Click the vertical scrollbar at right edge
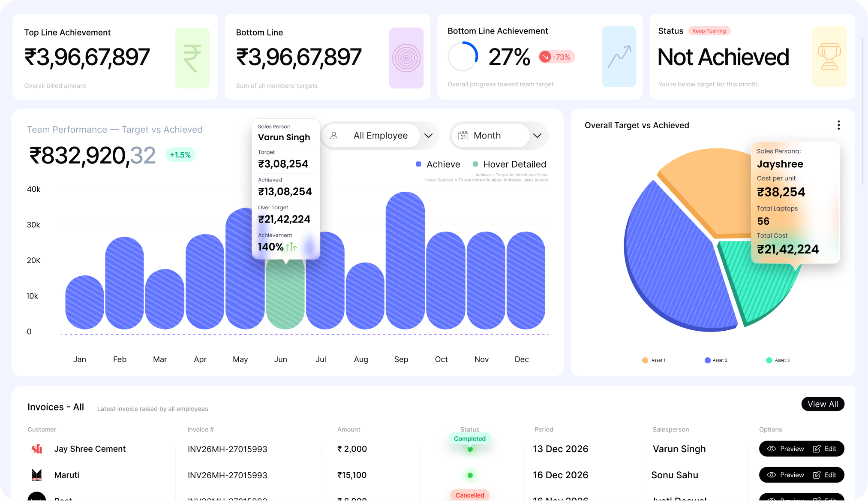The width and height of the screenshot is (868, 501). point(863,112)
